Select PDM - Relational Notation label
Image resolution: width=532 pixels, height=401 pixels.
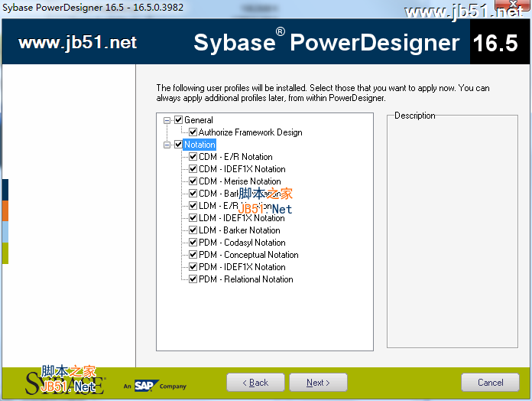point(245,279)
